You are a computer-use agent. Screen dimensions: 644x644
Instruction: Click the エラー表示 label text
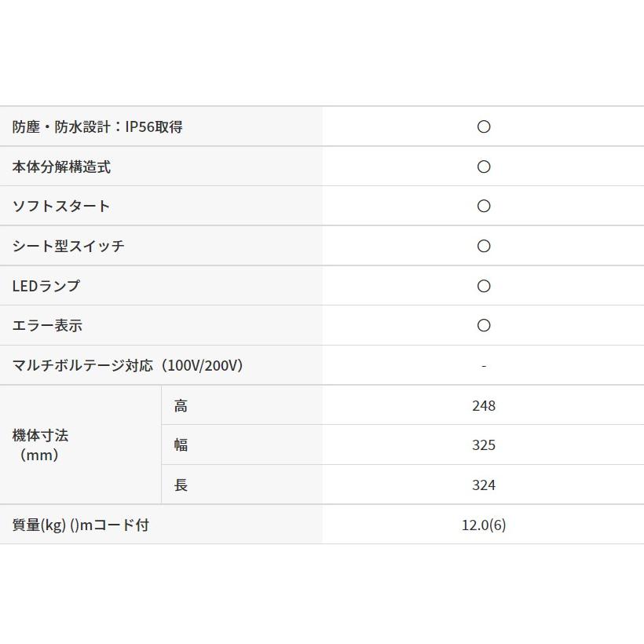click(47, 325)
